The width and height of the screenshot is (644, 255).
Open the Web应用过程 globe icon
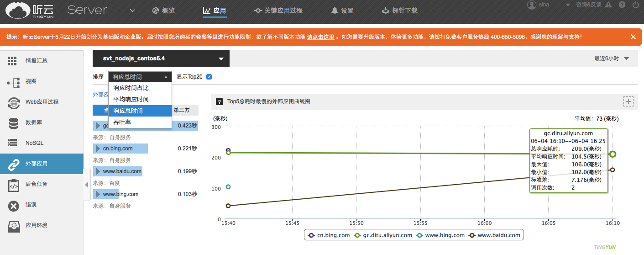(13, 102)
